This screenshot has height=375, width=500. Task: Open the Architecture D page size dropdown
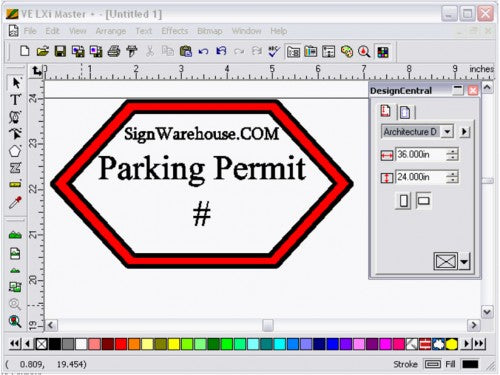[x=447, y=132]
